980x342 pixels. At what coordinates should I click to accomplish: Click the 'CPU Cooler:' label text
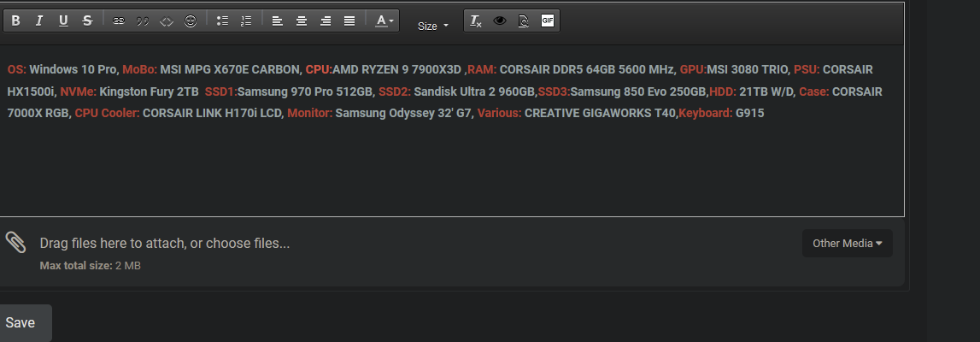(x=108, y=114)
